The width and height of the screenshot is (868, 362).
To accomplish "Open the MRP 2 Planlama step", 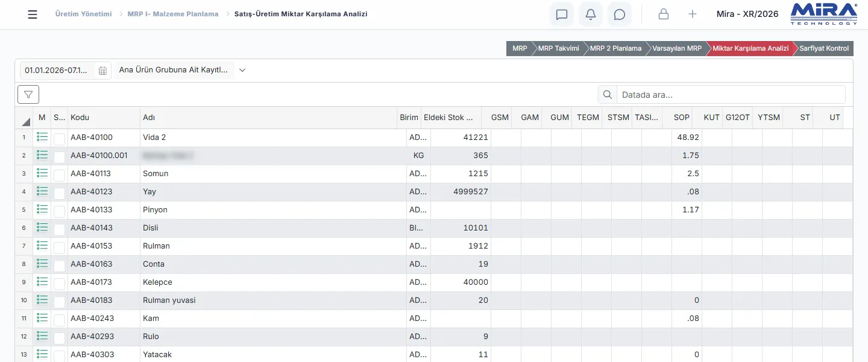I will (x=615, y=48).
